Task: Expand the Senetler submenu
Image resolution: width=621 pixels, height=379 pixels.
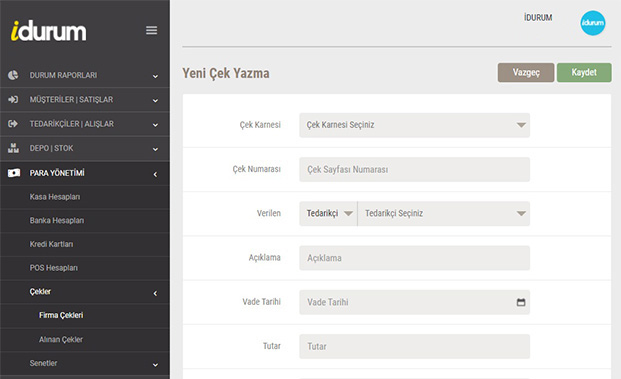Action: 85,364
